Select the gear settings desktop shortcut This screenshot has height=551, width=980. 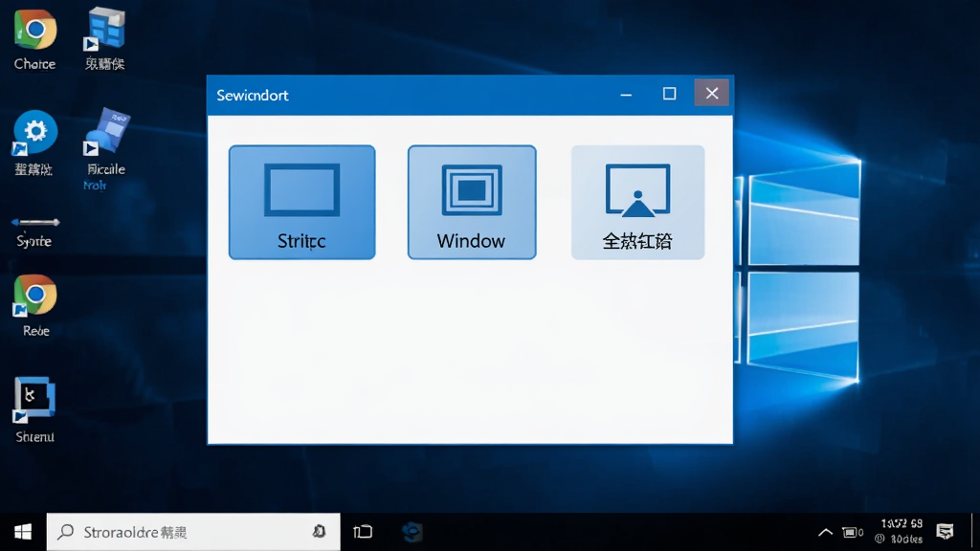(34, 143)
